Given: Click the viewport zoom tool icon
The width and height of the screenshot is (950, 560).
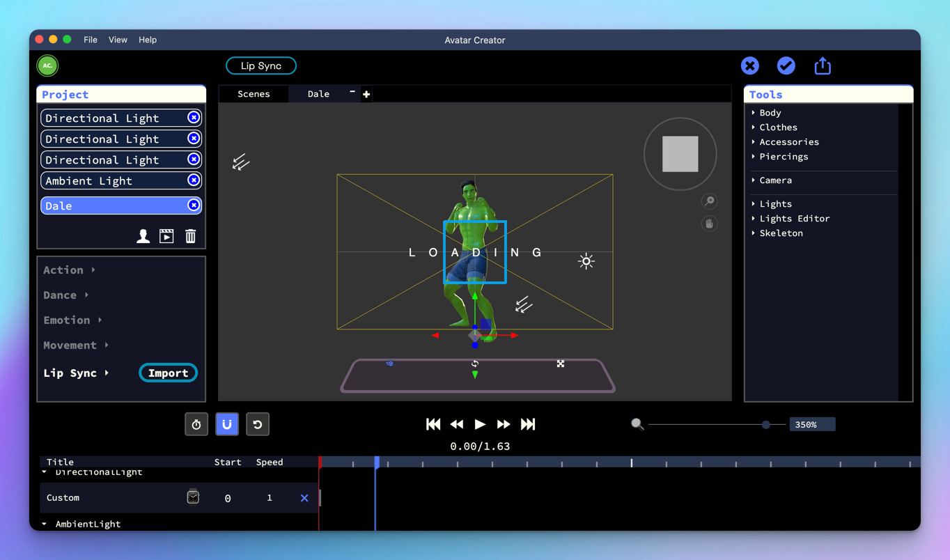Looking at the screenshot, I should pos(709,201).
